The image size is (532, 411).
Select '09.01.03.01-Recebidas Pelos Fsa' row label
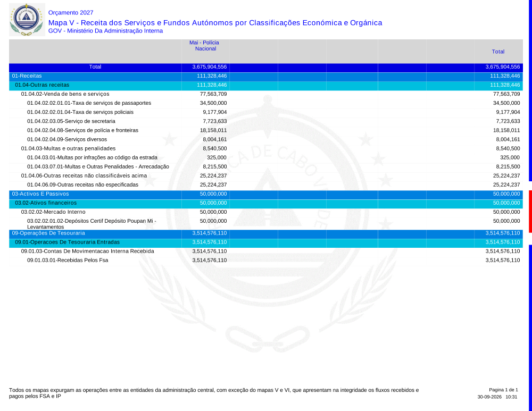click(x=68, y=261)
